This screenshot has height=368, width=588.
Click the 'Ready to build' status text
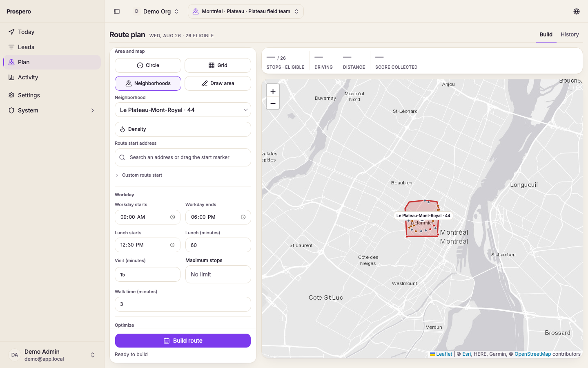[131, 355]
